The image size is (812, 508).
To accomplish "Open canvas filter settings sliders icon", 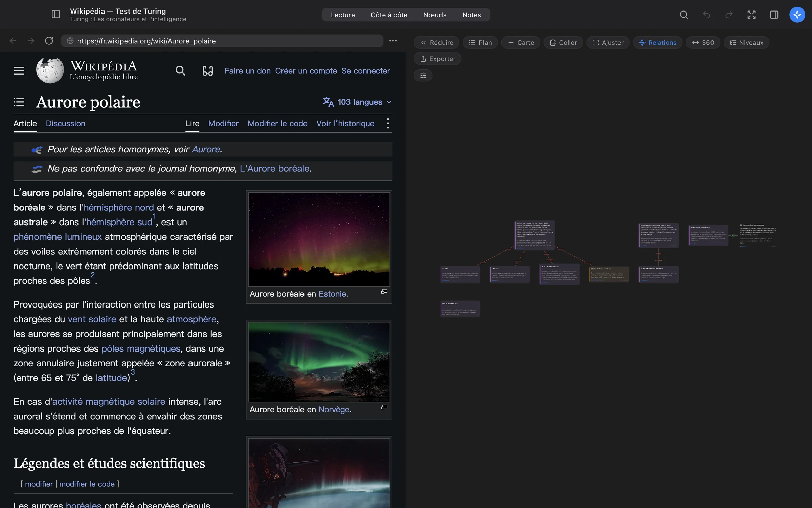I will pos(423,75).
